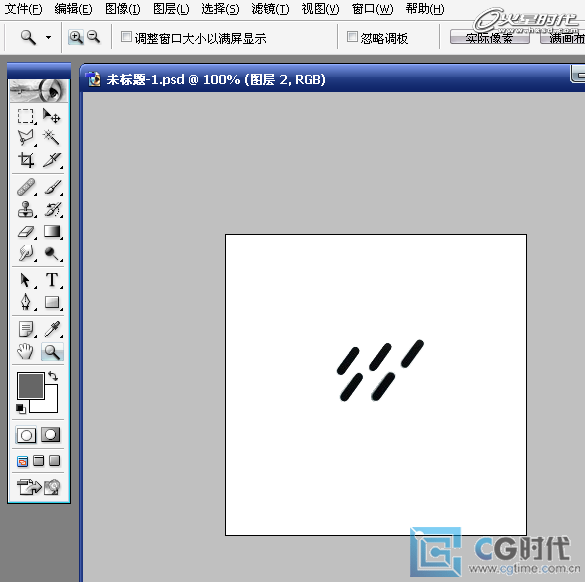Select the Notes tool
Screen dimensions: 585x582
[x=26, y=329]
